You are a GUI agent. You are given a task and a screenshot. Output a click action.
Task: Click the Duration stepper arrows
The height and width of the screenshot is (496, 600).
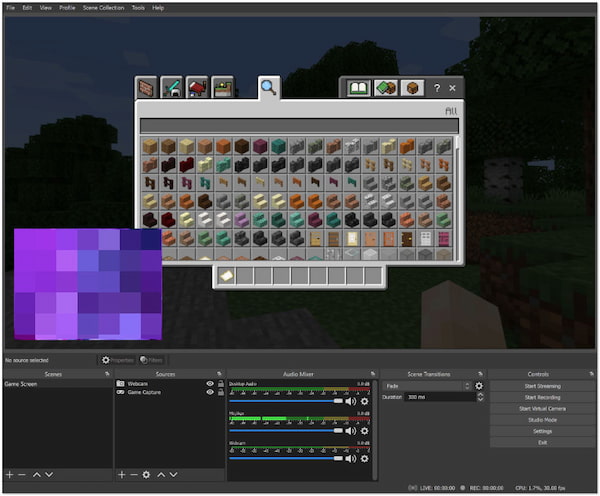(x=480, y=397)
